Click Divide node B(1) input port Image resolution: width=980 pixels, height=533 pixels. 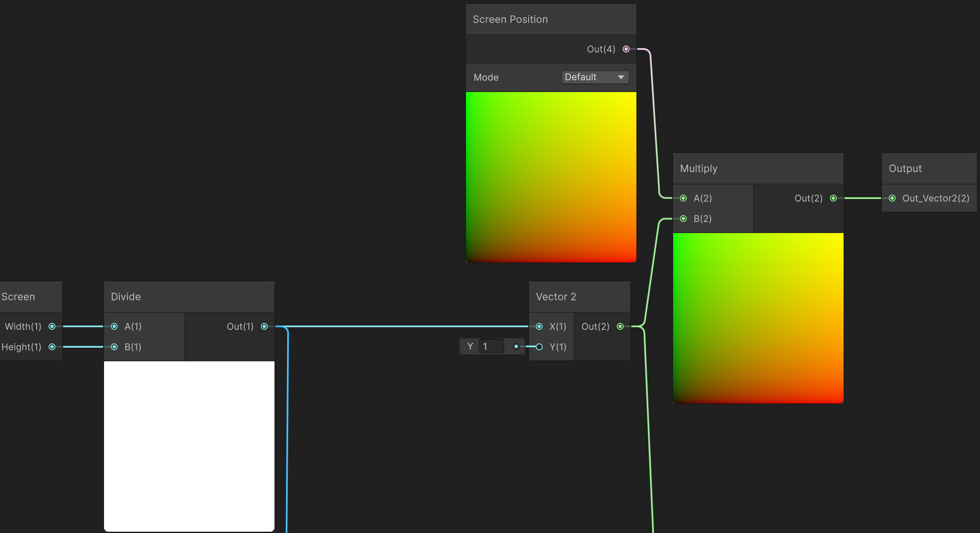114,347
